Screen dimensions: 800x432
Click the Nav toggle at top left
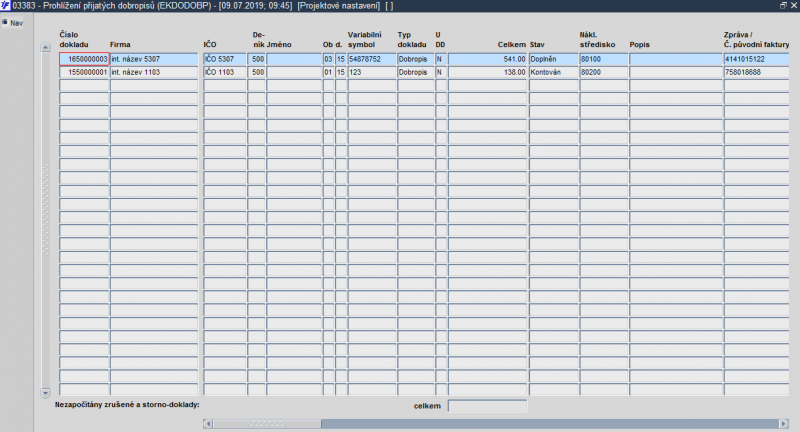[12, 23]
